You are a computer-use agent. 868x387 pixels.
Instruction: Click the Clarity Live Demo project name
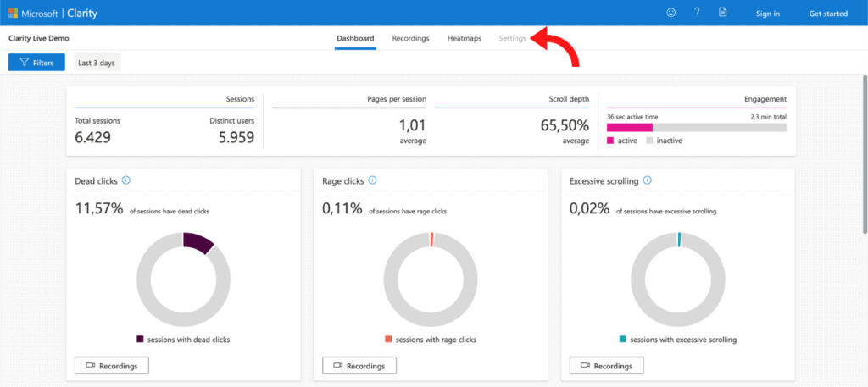pos(39,39)
